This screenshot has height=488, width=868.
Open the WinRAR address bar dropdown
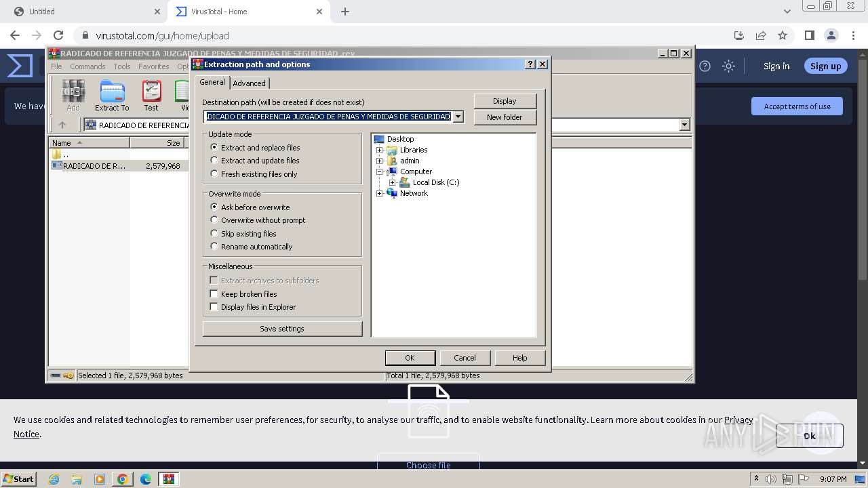684,125
